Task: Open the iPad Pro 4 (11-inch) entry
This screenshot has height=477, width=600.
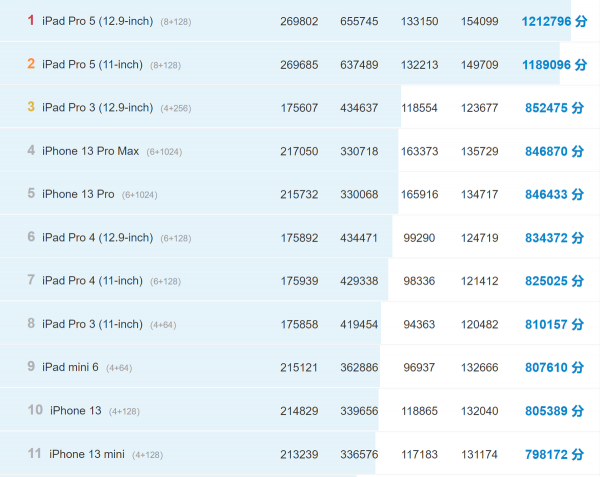Action: 92,281
